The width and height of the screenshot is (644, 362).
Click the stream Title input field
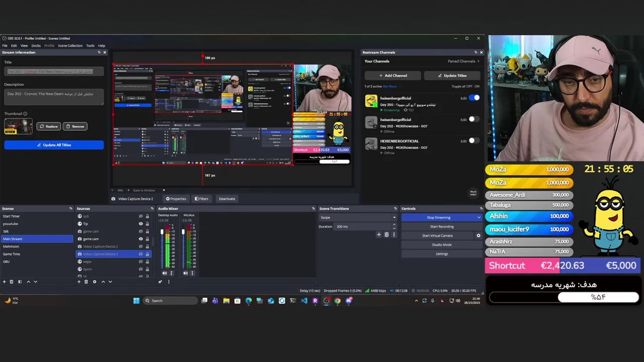(x=54, y=72)
